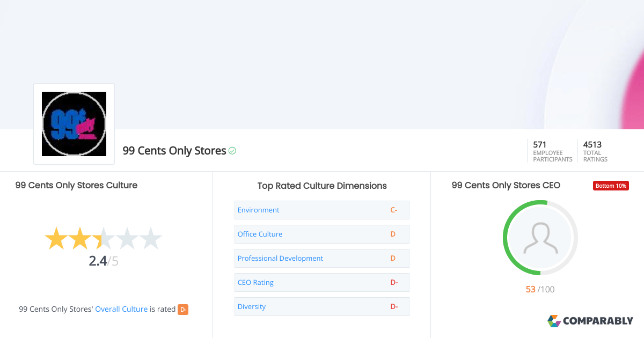644x338 pixels.
Task: Click the D badge for Professional Development
Action: tap(393, 258)
